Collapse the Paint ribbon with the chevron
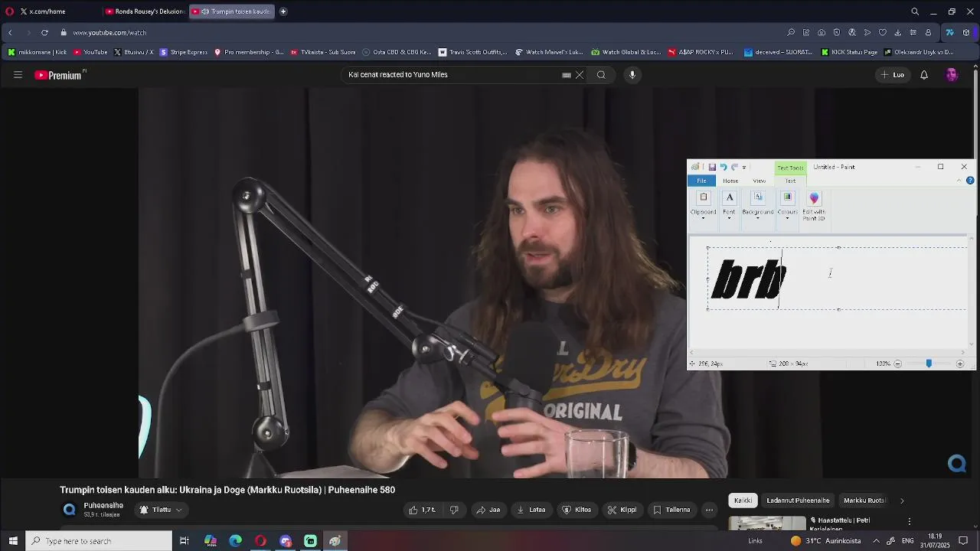Viewport: 980px width, 551px height. (x=959, y=181)
